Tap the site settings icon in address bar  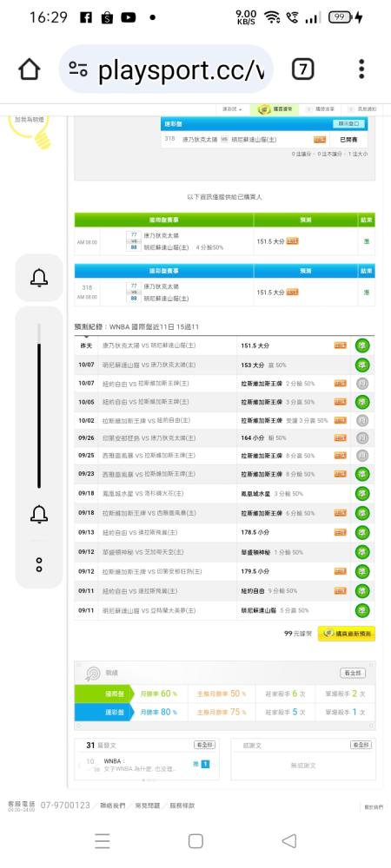[78, 69]
